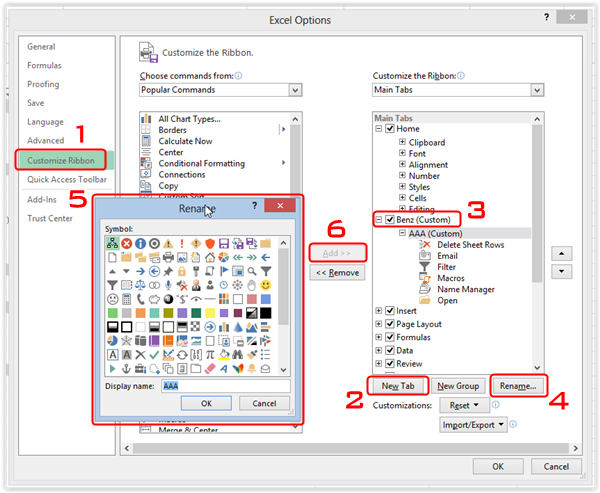Choose the house symbol
600x493 pixels.
click(210, 258)
